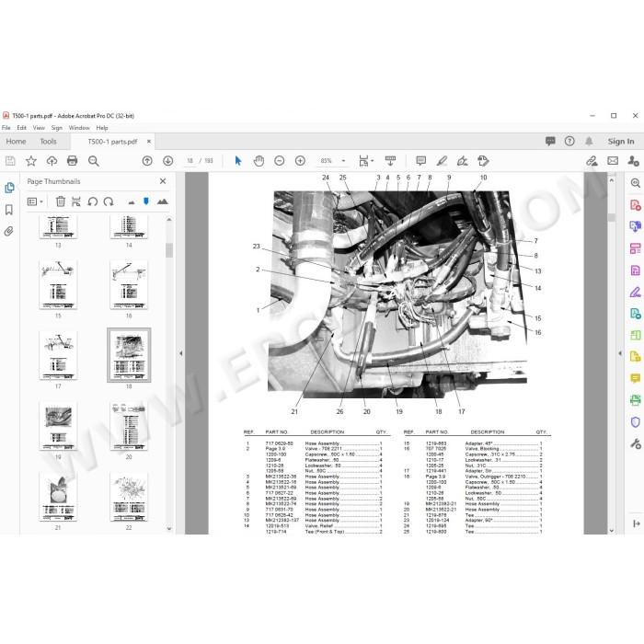Image resolution: width=644 pixels, height=644 pixels.
Task: Open the Sign document pen icon
Action: click(x=463, y=161)
